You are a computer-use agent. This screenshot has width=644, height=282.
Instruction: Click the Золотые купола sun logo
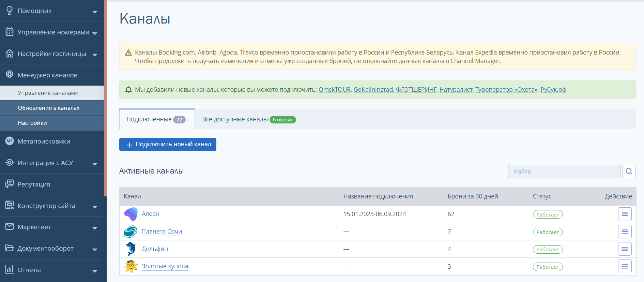tap(131, 266)
